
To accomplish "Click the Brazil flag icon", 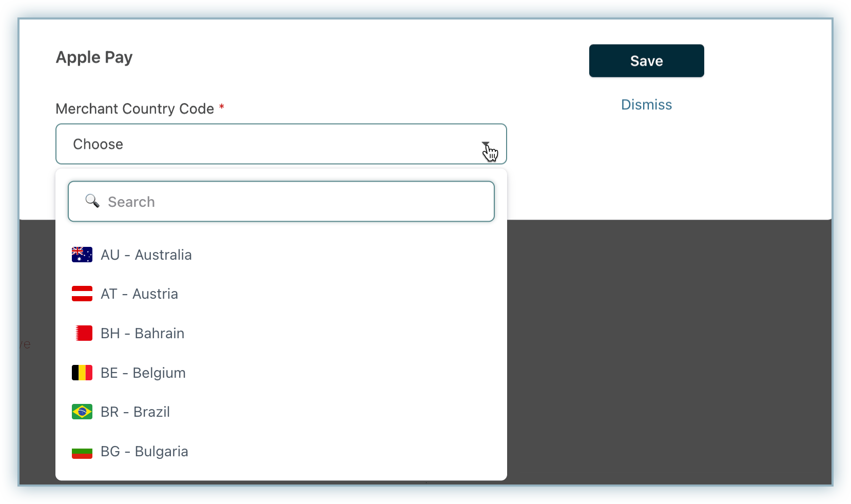I will (82, 412).
